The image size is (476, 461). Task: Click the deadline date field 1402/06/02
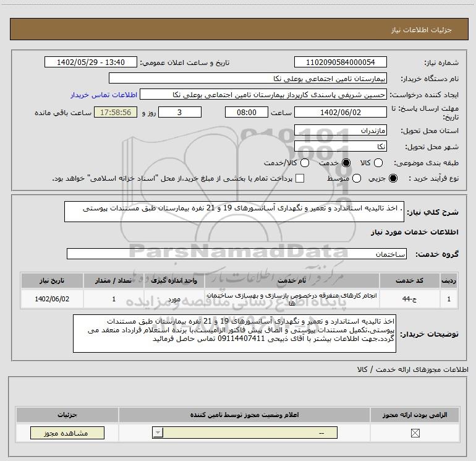[340, 112]
